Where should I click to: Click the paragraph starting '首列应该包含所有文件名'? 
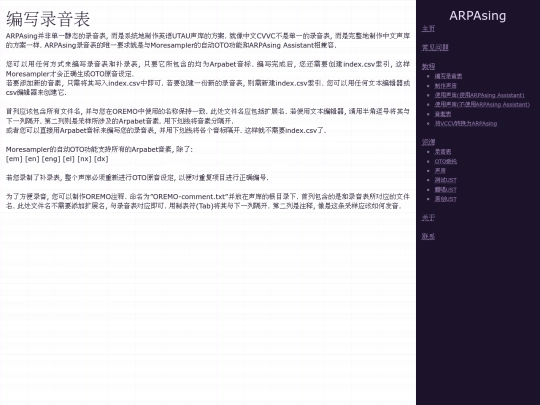pos(208,116)
